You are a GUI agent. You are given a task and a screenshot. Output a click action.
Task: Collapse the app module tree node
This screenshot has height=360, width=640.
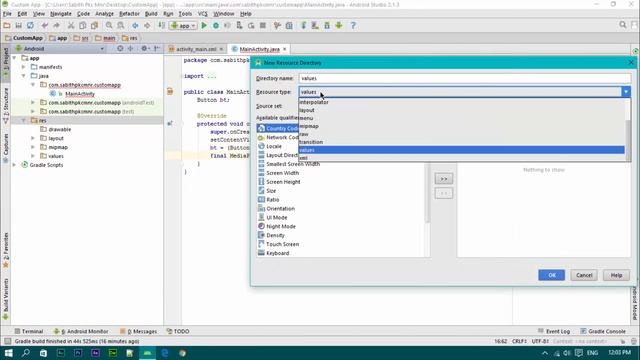coord(15,58)
